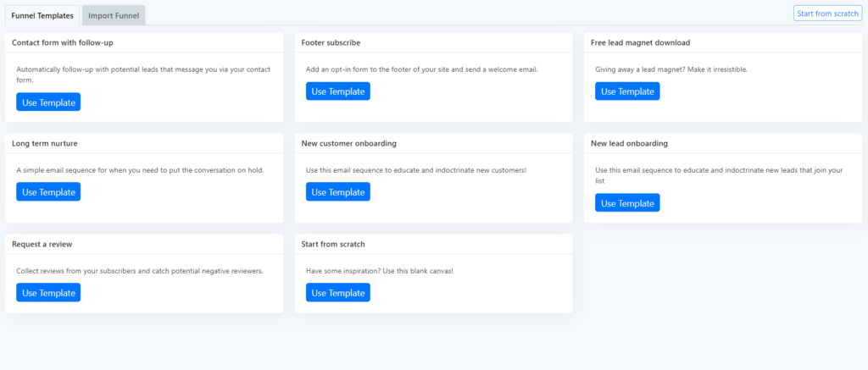This screenshot has height=370, width=868.
Task: Use Template for Free lead magnet download
Action: [627, 91]
